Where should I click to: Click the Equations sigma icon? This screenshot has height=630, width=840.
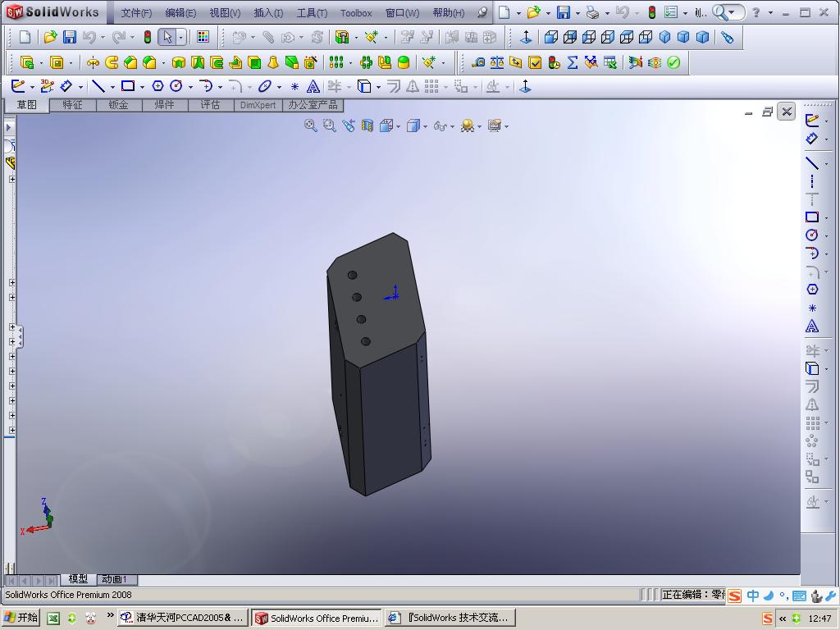point(572,62)
